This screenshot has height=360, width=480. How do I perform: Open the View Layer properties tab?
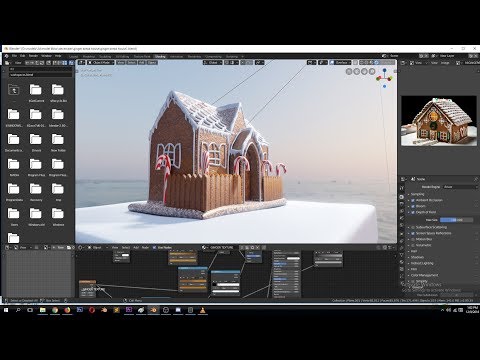[402, 211]
